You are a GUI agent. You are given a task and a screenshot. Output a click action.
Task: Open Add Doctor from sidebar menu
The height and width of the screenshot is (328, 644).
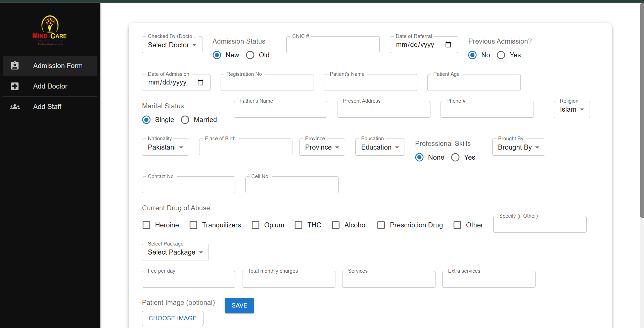[x=50, y=86]
